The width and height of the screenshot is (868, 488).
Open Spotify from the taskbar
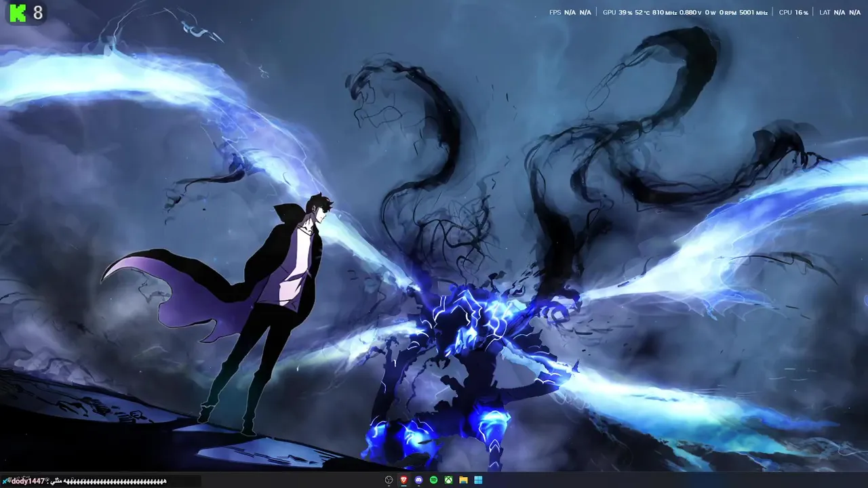pos(434,480)
